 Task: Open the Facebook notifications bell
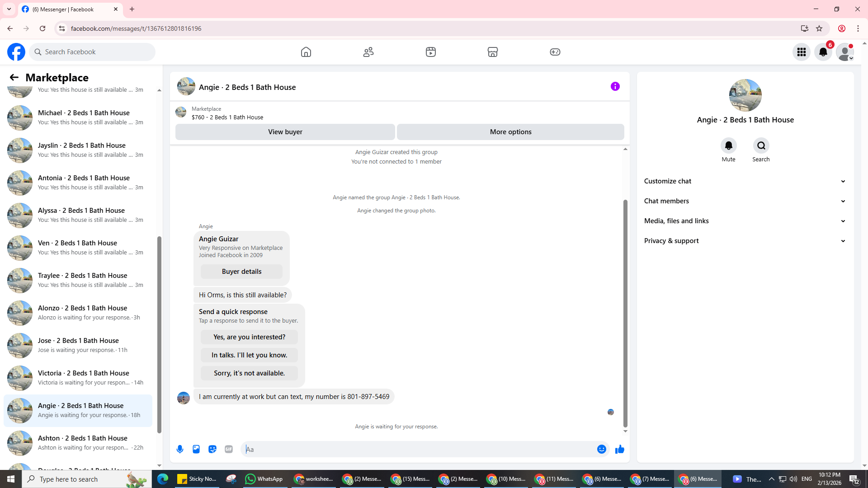pos(823,52)
